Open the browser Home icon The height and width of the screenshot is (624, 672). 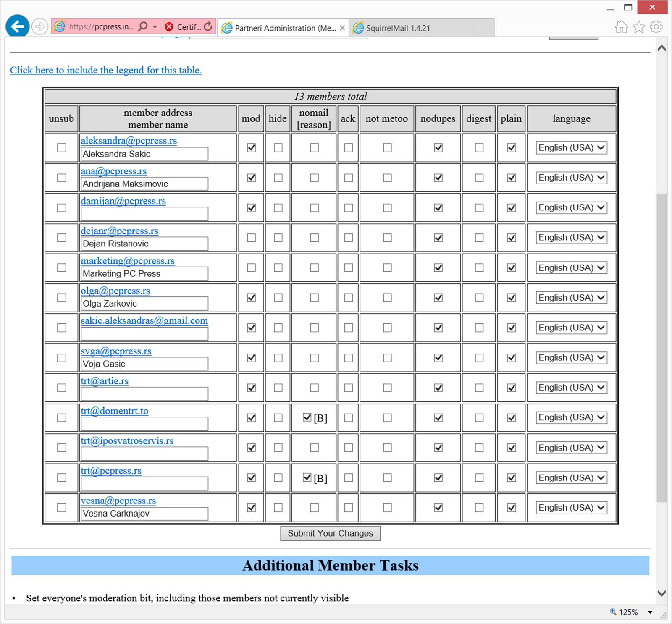(621, 27)
